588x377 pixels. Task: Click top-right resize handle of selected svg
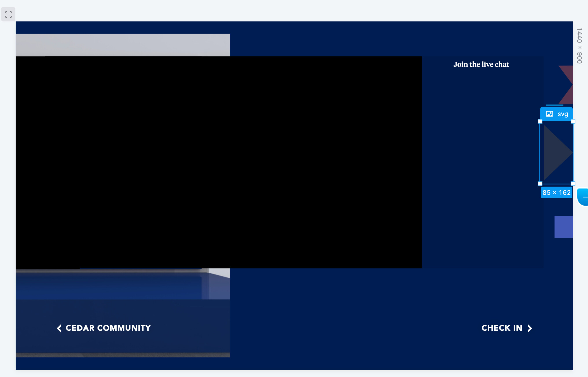pyautogui.click(x=573, y=121)
